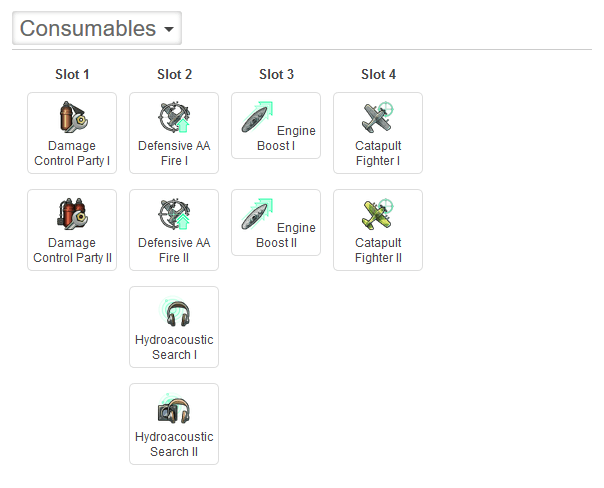Choose the Engine Boost II icon
Screen dimensions: 604x488
pos(257,215)
